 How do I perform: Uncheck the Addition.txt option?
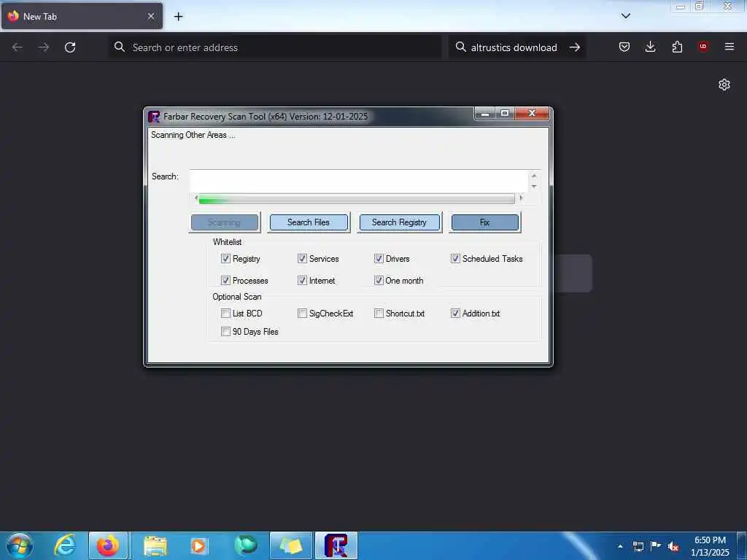(x=455, y=314)
